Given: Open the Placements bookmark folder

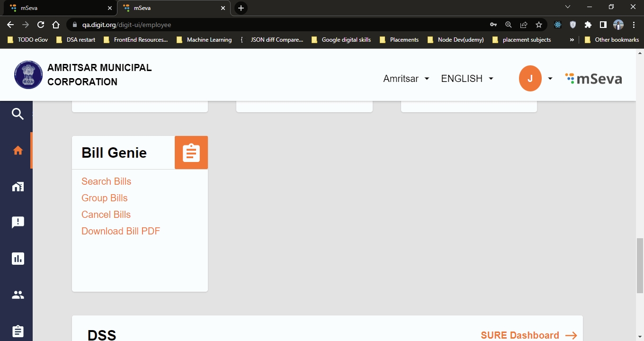Looking at the screenshot, I should coord(399,40).
